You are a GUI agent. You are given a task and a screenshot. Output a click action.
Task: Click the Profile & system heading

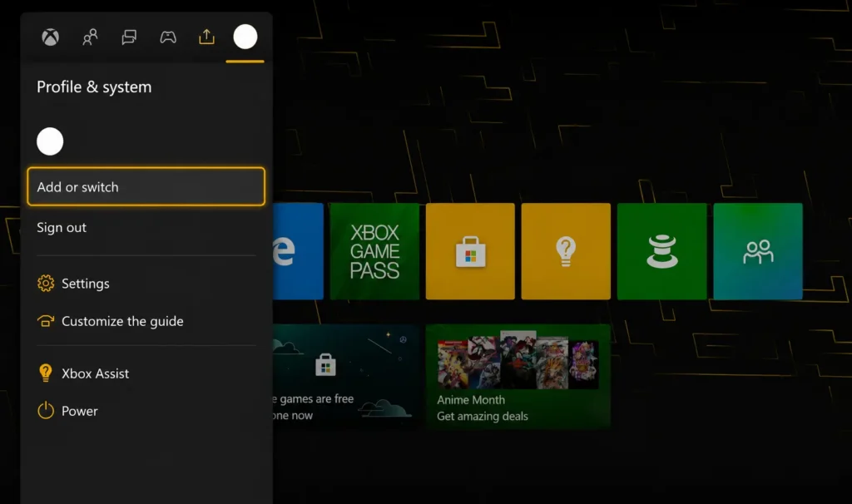tap(94, 86)
